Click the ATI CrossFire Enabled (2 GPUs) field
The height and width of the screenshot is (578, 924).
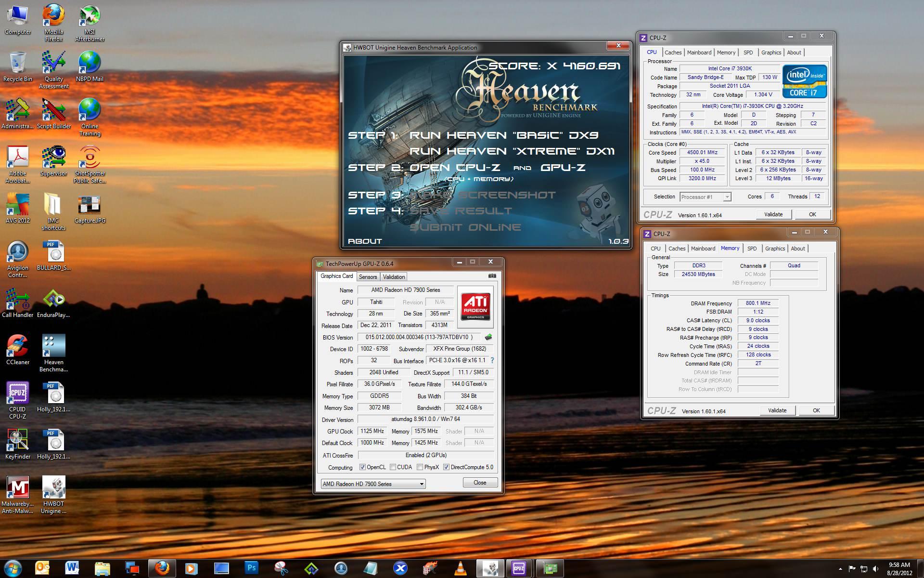point(426,455)
